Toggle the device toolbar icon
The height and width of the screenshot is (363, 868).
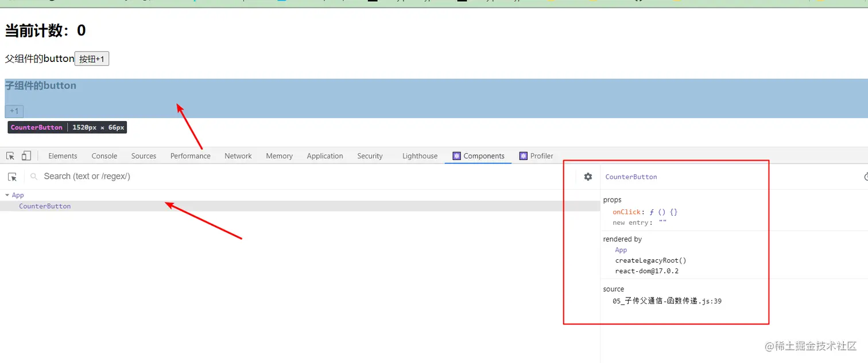(x=26, y=156)
